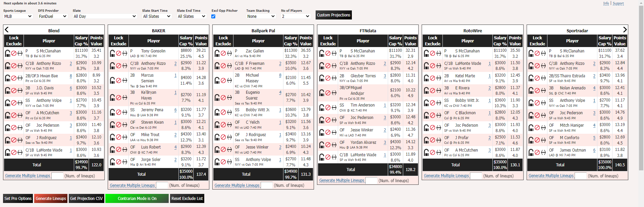Toggle the Contrarian Mode is On button
This screenshot has height=207, width=644.
click(137, 199)
